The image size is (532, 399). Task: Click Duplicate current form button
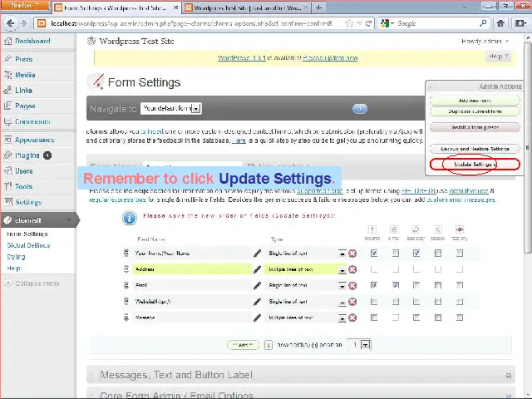pyautogui.click(x=475, y=111)
